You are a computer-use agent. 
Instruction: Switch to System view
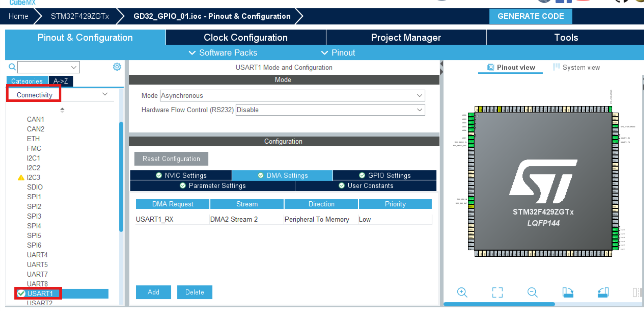tap(576, 68)
